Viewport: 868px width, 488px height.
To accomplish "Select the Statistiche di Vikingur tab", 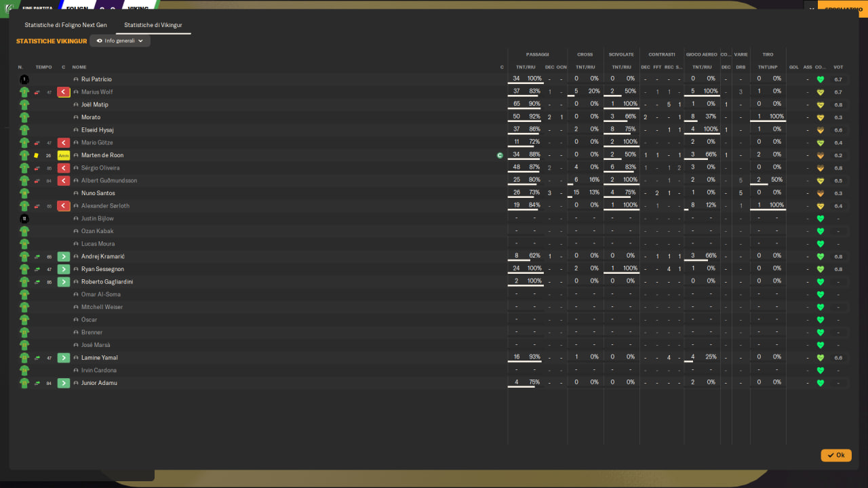I will point(153,25).
